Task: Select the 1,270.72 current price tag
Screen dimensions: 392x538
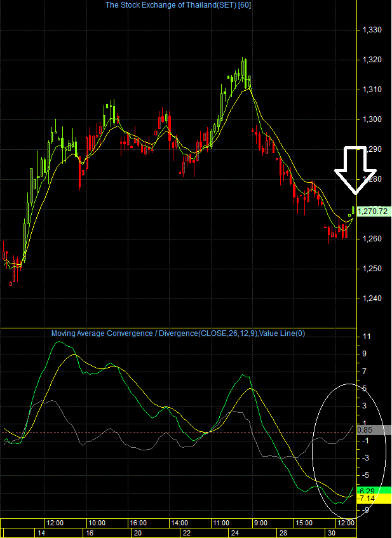Action: point(374,212)
